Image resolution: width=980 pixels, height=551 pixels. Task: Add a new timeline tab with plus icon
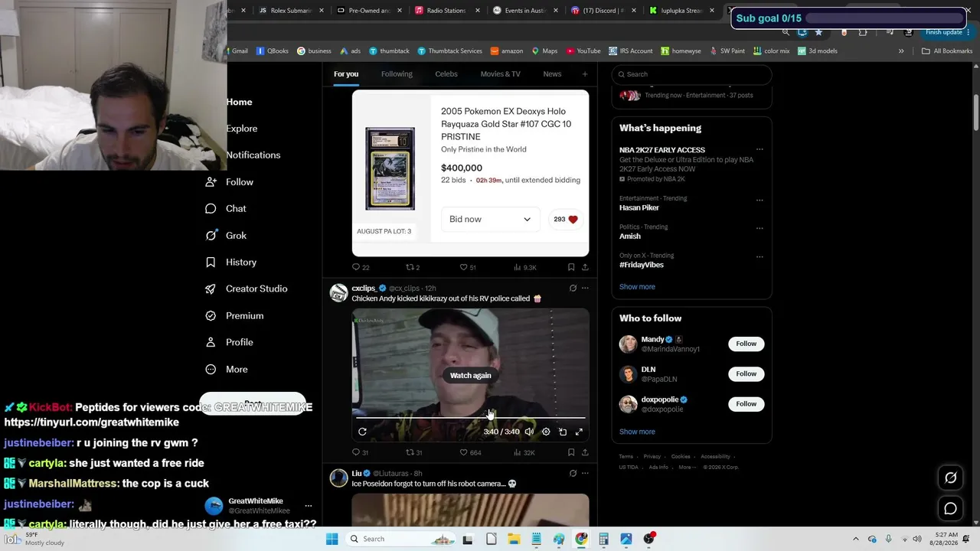[x=585, y=74]
